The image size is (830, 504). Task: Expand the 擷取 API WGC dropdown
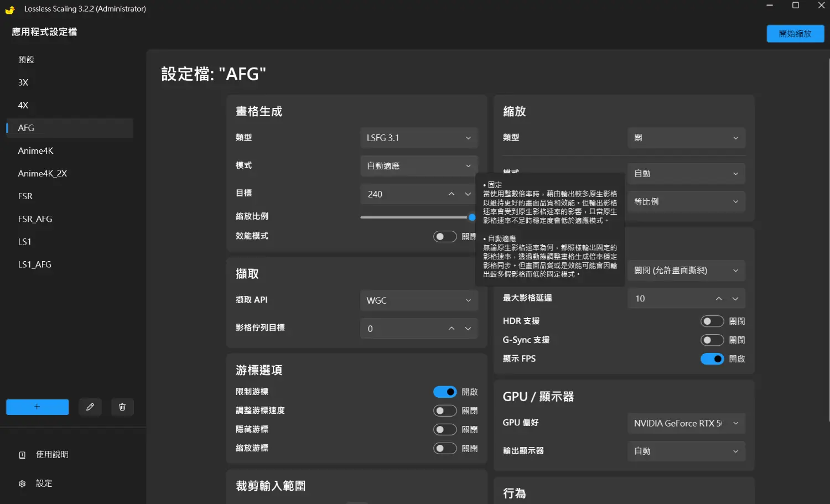[418, 300]
